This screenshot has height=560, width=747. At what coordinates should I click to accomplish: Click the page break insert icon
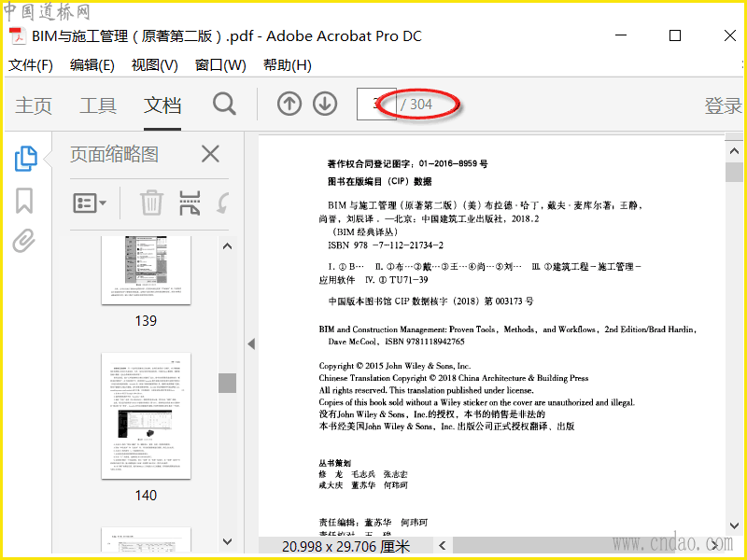tap(190, 203)
